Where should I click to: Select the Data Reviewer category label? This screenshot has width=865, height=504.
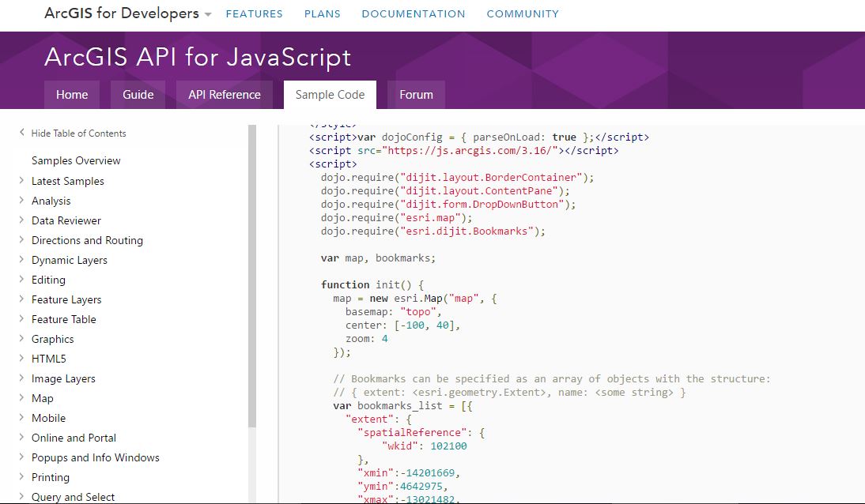tap(66, 220)
